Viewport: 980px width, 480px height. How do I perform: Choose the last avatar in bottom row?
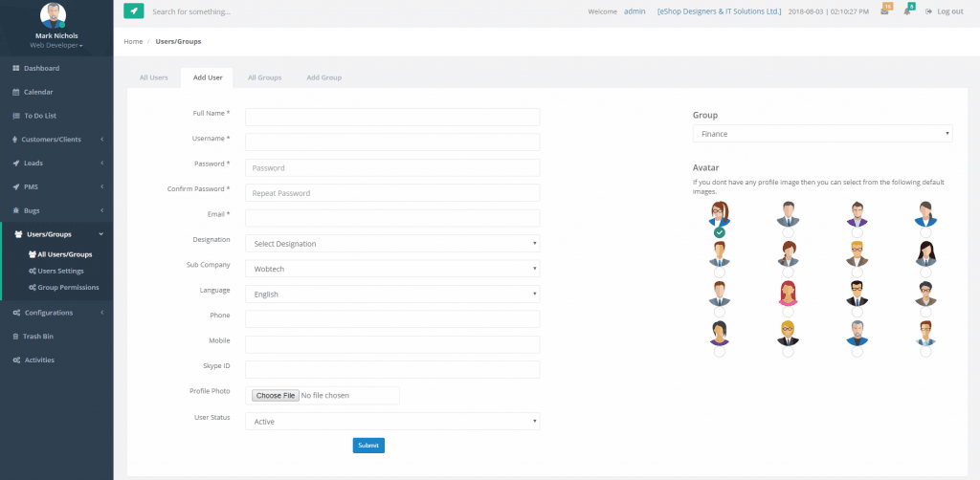924,352
